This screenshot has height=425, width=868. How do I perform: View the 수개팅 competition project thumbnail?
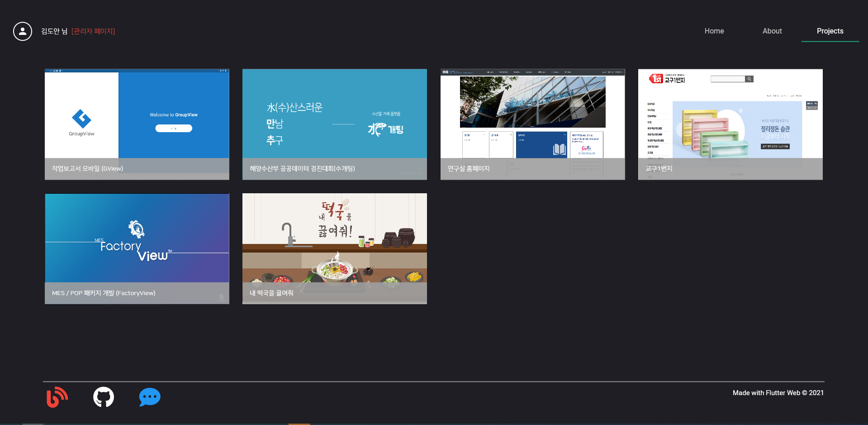(x=334, y=124)
